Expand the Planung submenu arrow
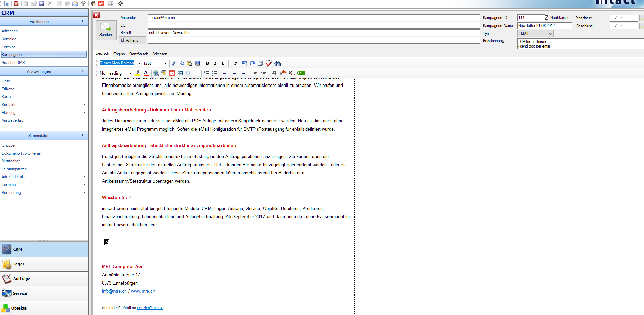The width and height of the screenshot is (644, 315). (84, 113)
